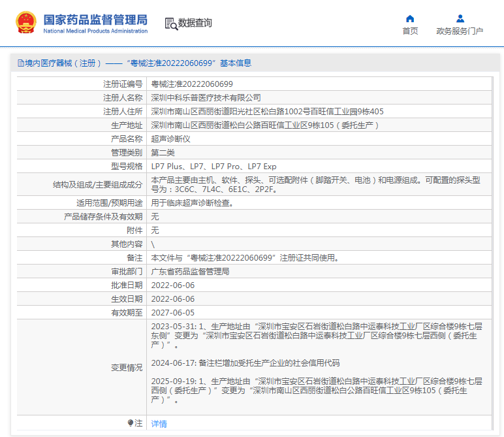Click the 变更情况 row label
This screenshot has width=504, height=437.
pos(127,368)
